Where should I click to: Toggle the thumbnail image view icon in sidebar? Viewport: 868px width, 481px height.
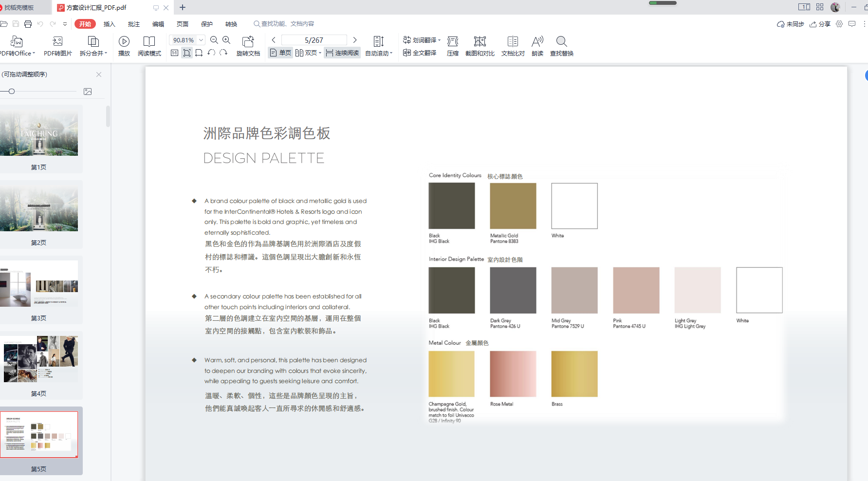coord(88,92)
